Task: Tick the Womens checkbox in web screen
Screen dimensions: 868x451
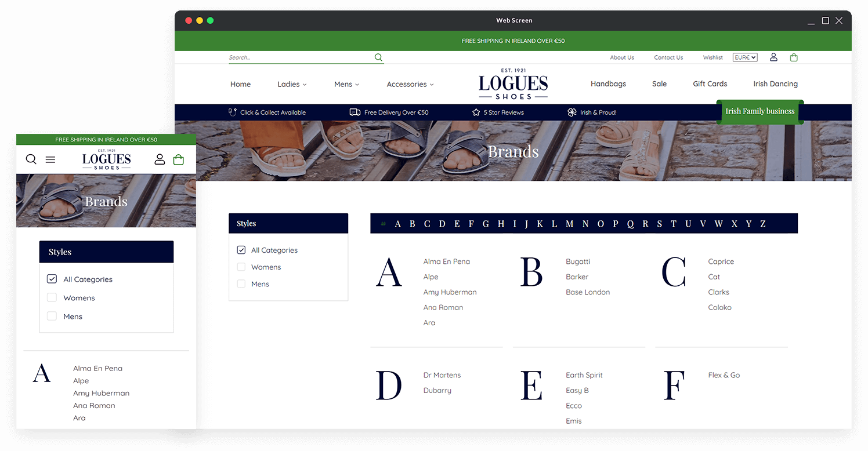Action: [x=241, y=267]
